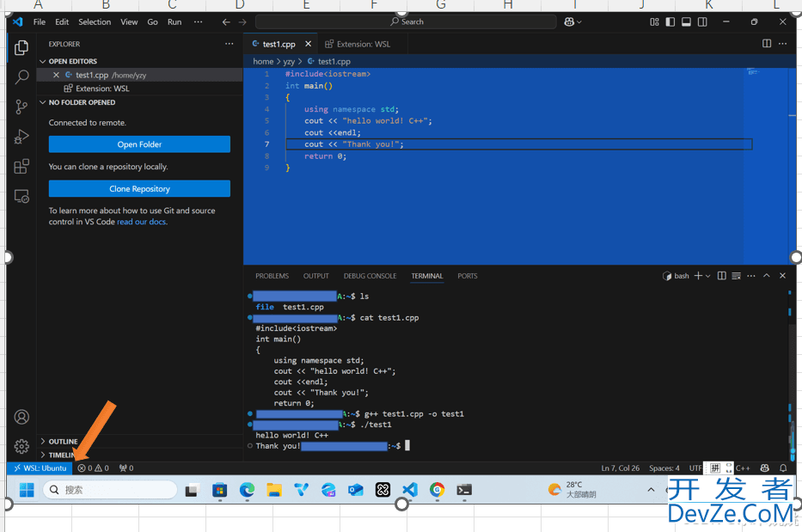Switch to the OUTPUT panel tab
Screen dimensions: 802x532
pos(316,276)
